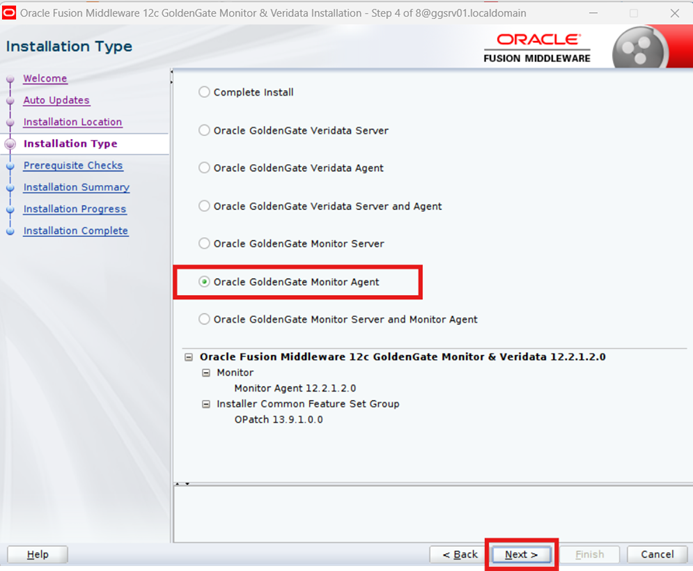The height and width of the screenshot is (571, 693).
Task: Select Monitor Agent 12.2.1.2.0 tree item
Action: click(295, 388)
